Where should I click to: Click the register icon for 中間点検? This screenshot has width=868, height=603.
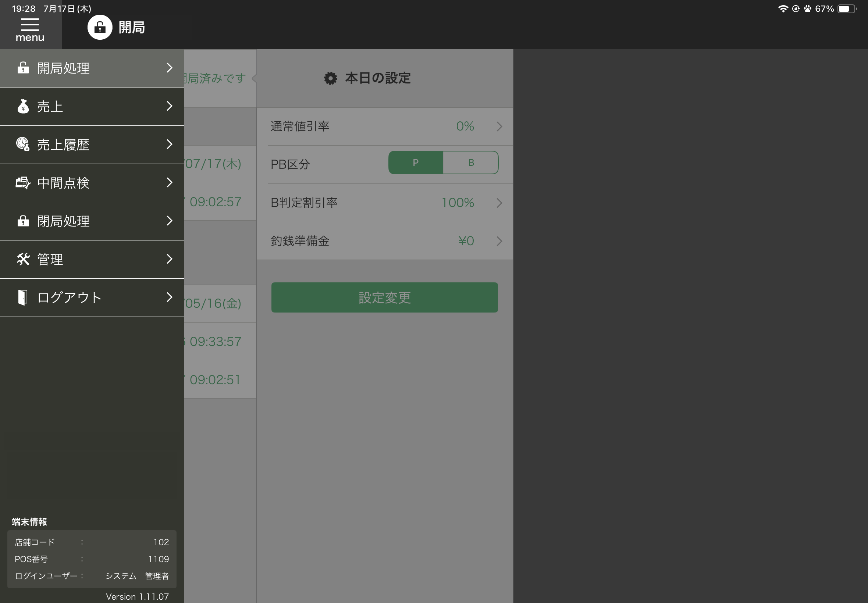coord(23,183)
